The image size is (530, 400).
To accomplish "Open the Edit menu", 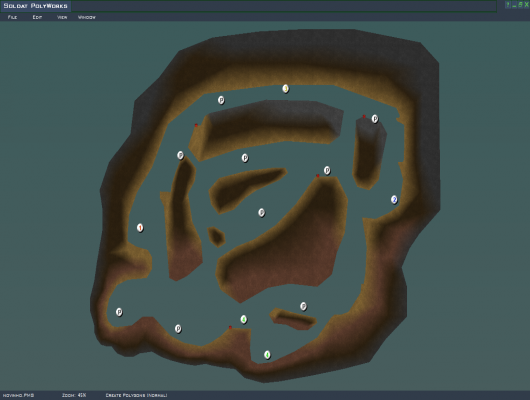I will click(x=37, y=17).
